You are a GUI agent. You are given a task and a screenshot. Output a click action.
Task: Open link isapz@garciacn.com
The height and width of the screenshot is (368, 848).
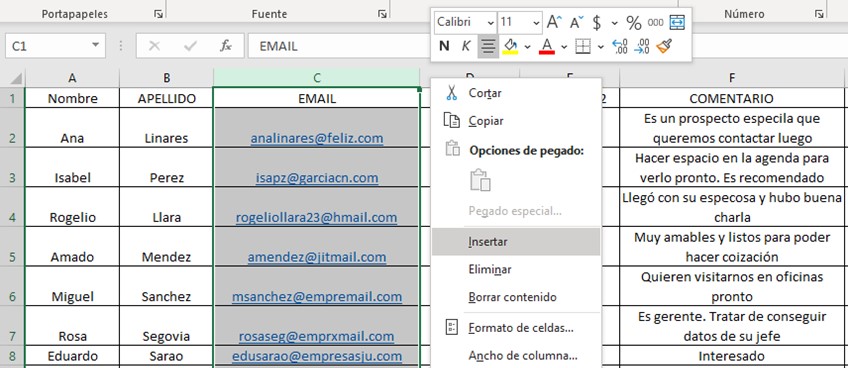pyautogui.click(x=317, y=178)
